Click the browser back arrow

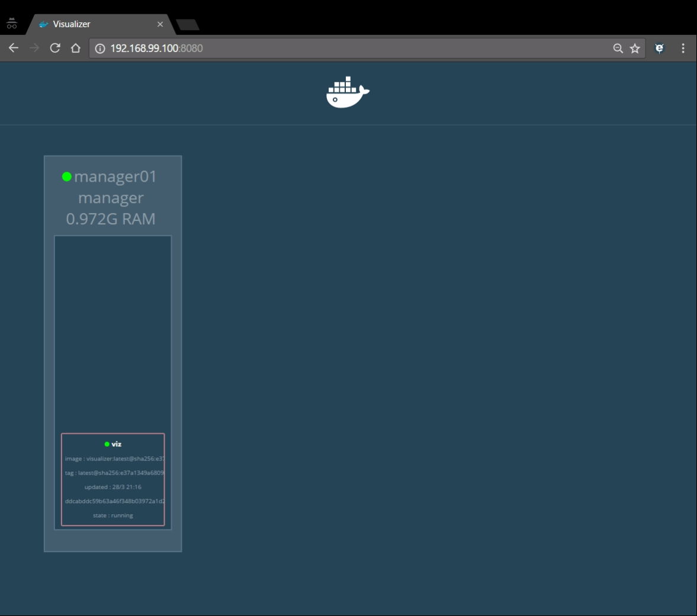click(14, 48)
